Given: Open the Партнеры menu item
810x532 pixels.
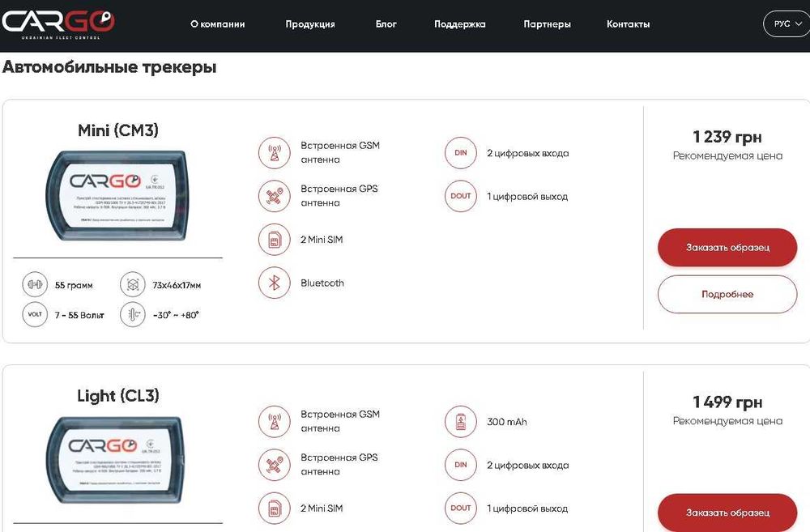Looking at the screenshot, I should pyautogui.click(x=547, y=24).
